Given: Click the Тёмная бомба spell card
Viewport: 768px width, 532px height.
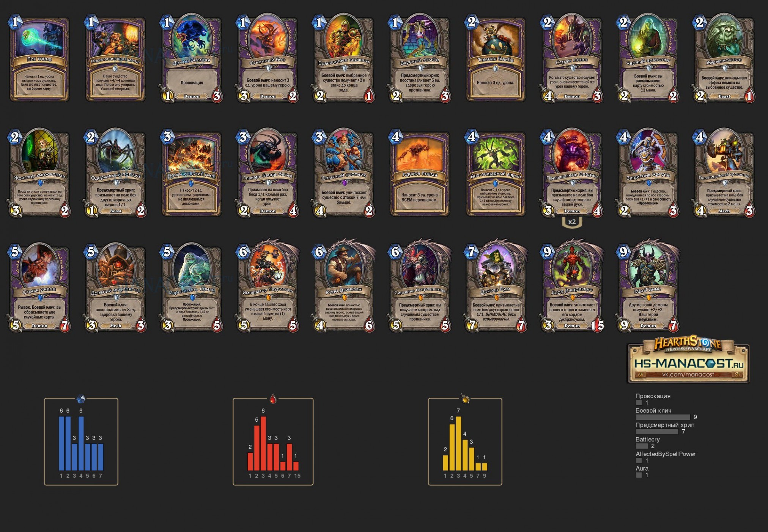Looking at the screenshot, I should (x=496, y=58).
